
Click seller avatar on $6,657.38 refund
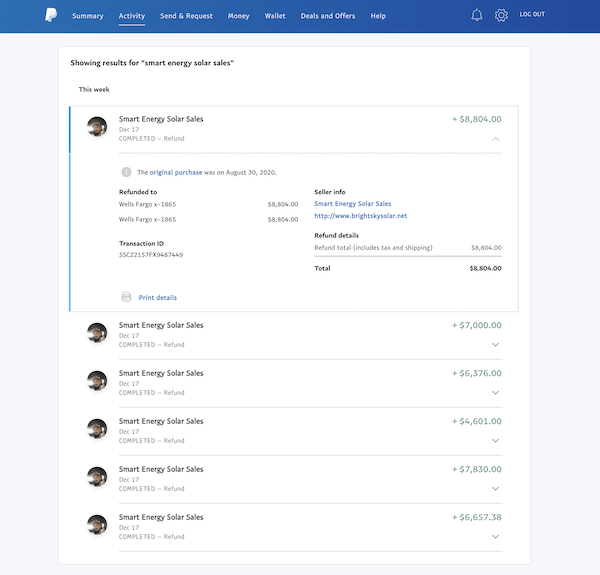click(97, 525)
